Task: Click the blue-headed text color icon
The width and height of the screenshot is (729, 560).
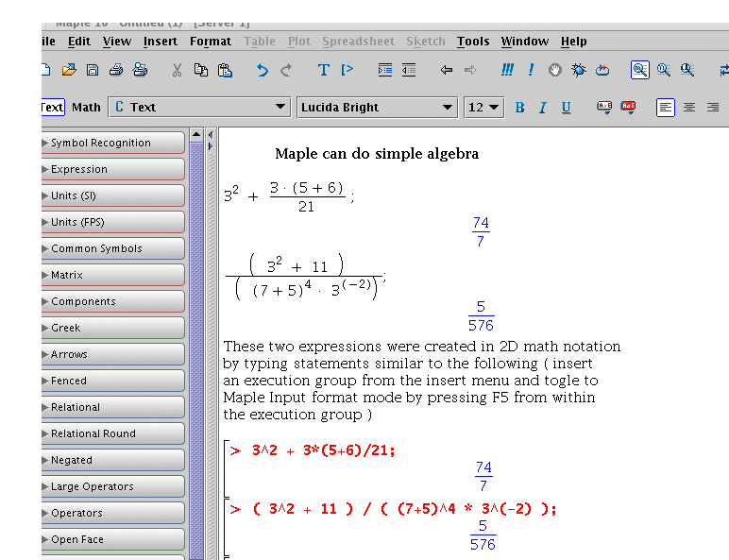Action: [604, 108]
